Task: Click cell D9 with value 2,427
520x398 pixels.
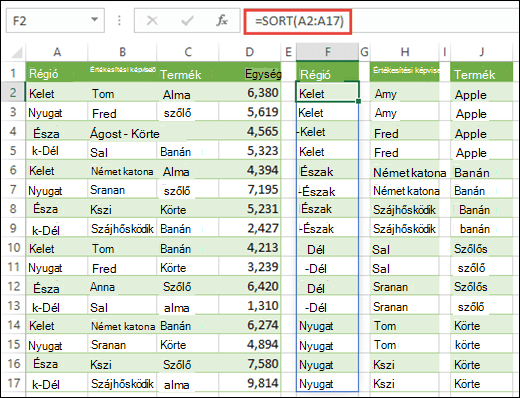Action: [x=250, y=228]
